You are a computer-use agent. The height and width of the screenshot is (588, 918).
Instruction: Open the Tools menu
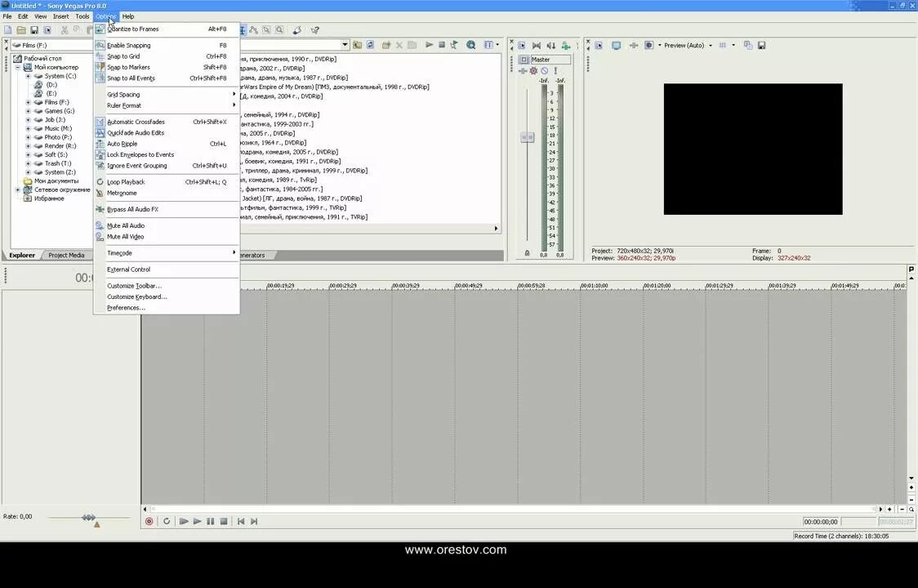coord(82,16)
